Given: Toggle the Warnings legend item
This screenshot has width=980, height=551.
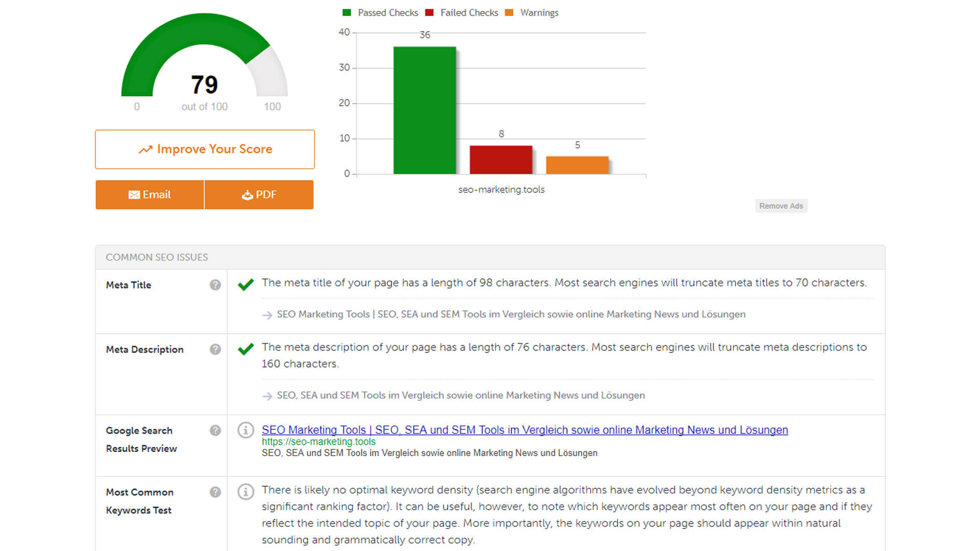Looking at the screenshot, I should point(533,13).
